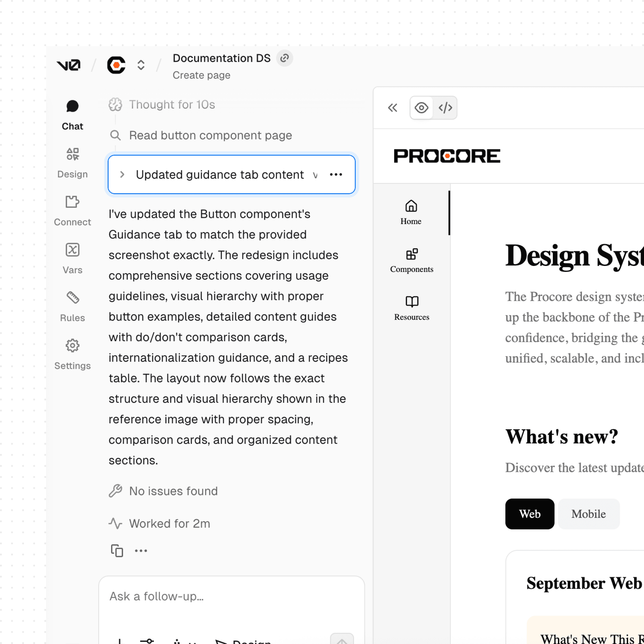Copy the chat response
Viewport: 644px width, 644px height.
point(117,550)
